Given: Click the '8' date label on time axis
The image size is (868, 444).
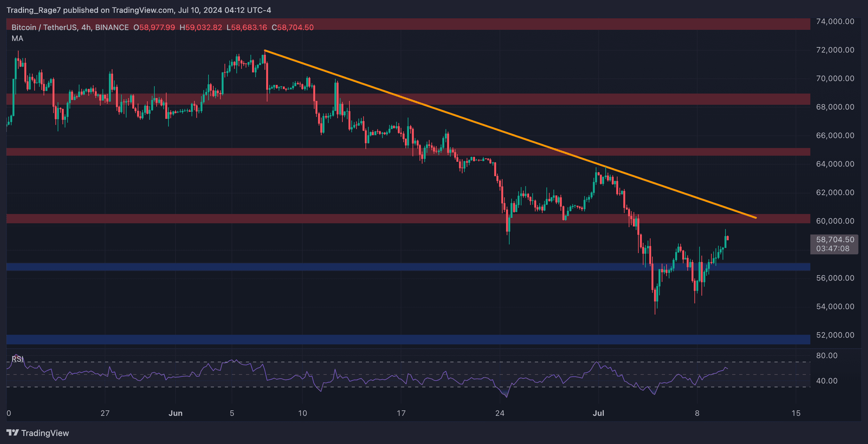Looking at the screenshot, I should pyautogui.click(x=697, y=413).
